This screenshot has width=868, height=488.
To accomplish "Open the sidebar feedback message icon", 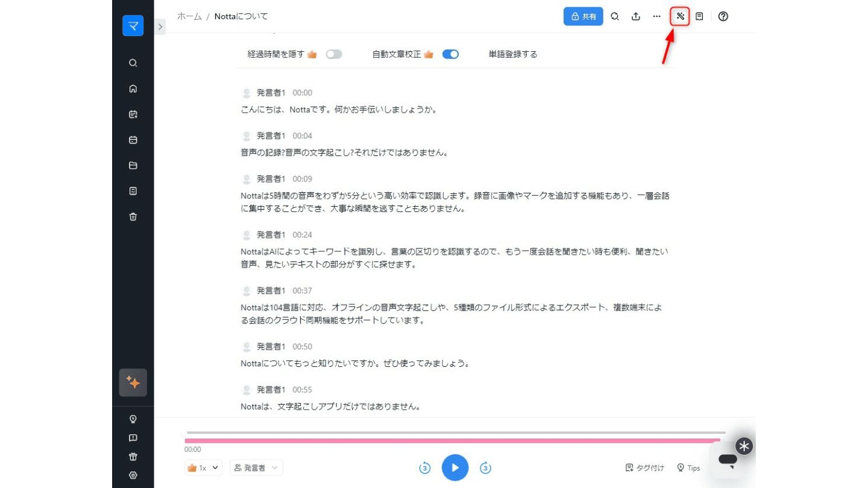I will pyautogui.click(x=133, y=438).
